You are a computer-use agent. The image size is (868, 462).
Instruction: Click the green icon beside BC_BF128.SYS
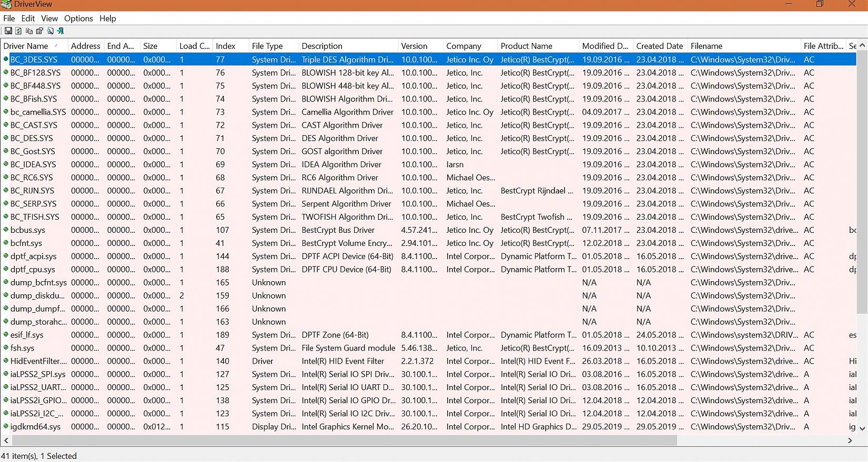tap(6, 73)
